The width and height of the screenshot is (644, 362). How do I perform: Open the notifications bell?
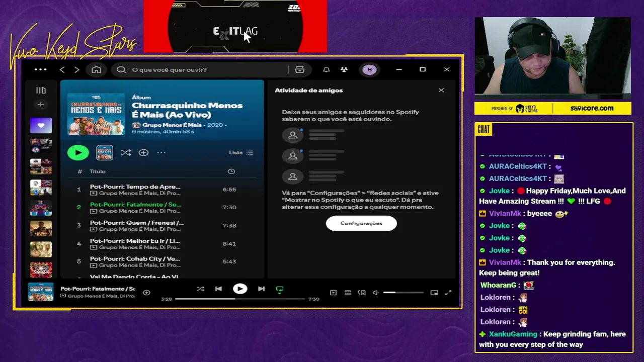coord(326,69)
